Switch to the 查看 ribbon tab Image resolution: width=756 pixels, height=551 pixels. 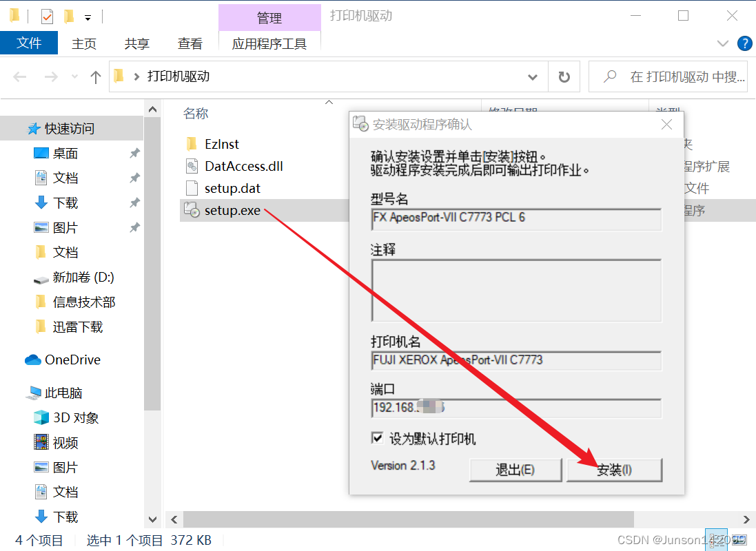190,44
